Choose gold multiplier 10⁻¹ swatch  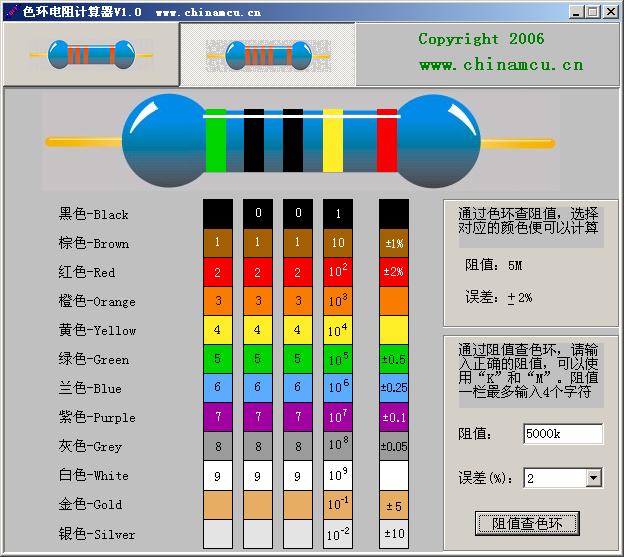338,505
